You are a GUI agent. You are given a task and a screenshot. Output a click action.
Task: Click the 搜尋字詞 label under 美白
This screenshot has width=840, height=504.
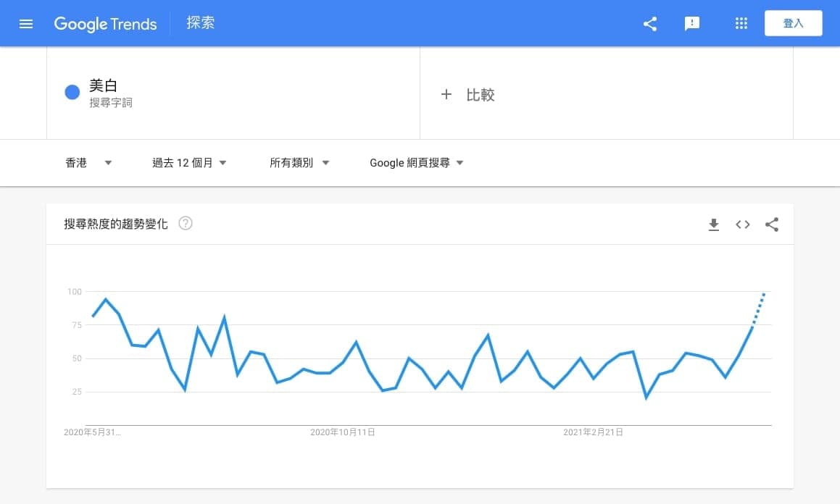pos(111,102)
